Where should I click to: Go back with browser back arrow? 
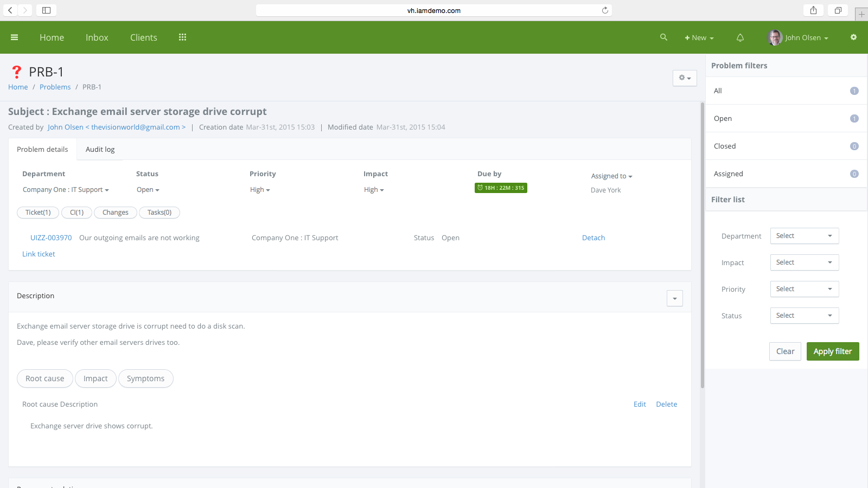(x=10, y=10)
